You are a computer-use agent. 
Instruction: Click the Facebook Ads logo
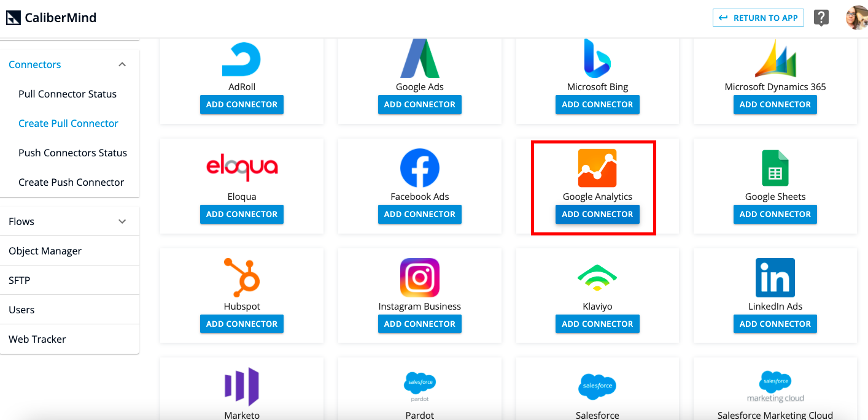[420, 168]
